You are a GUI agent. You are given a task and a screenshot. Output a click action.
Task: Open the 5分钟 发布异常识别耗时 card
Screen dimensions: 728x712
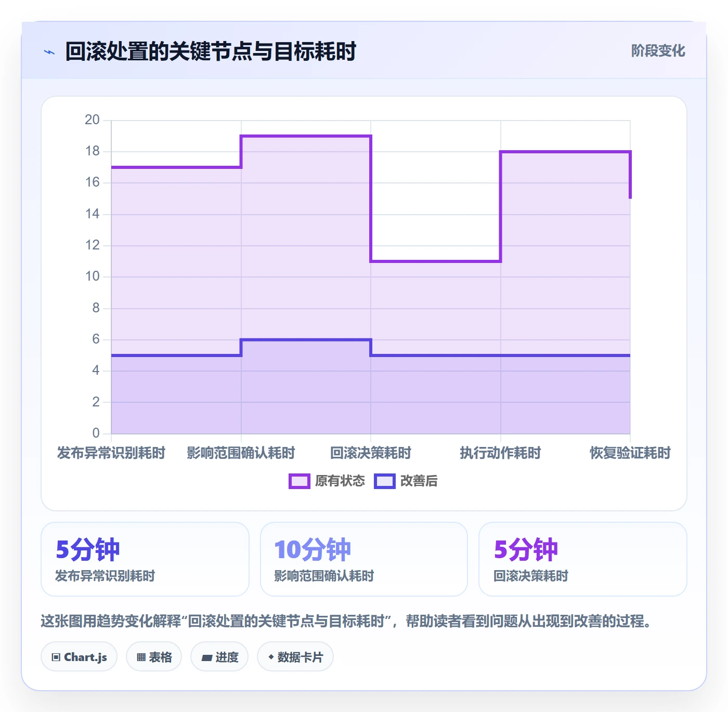click(x=145, y=559)
